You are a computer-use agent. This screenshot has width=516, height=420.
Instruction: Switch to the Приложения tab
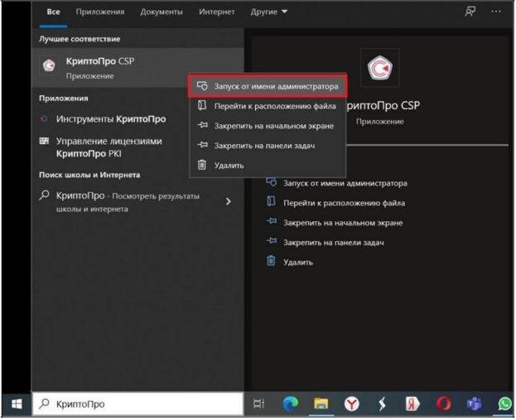pos(100,12)
